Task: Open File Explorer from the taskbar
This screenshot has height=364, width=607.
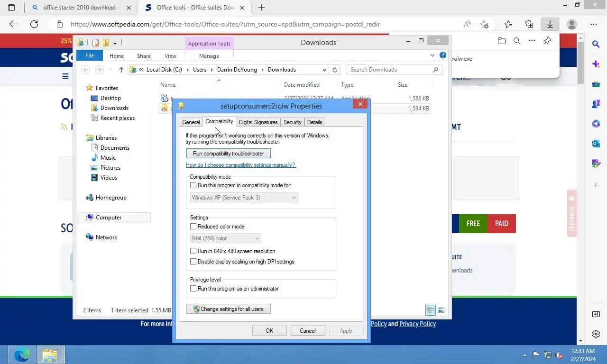Action: coord(49,355)
